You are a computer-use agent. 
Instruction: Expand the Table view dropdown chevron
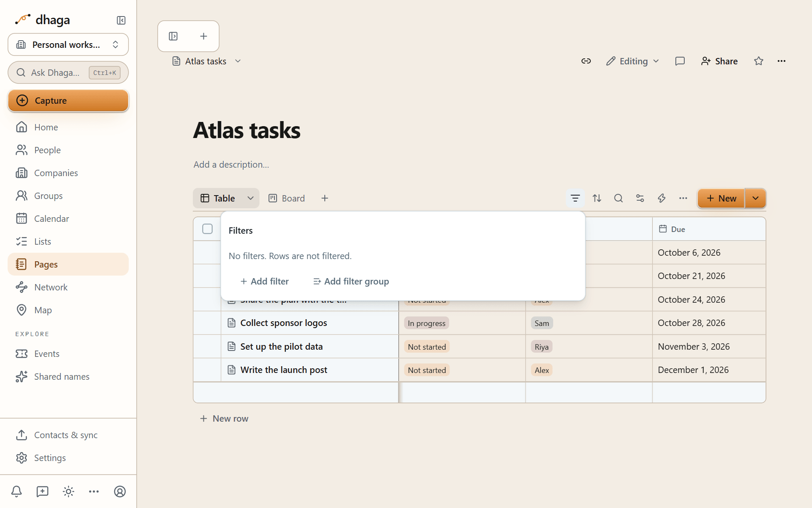pyautogui.click(x=250, y=198)
